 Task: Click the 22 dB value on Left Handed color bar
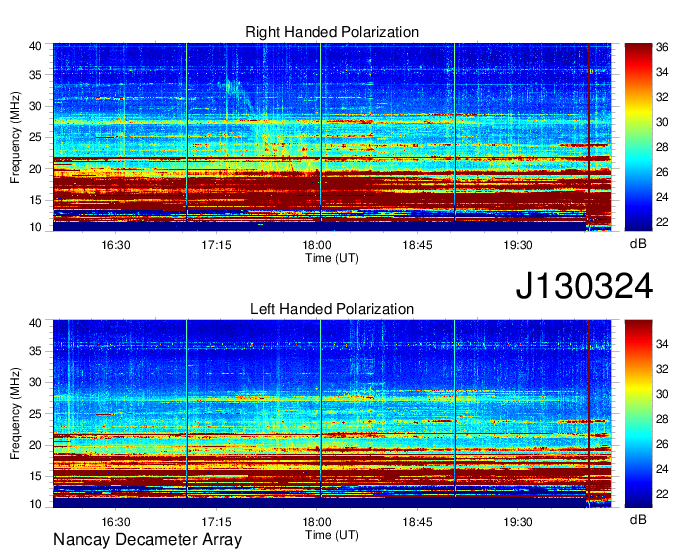662,494
